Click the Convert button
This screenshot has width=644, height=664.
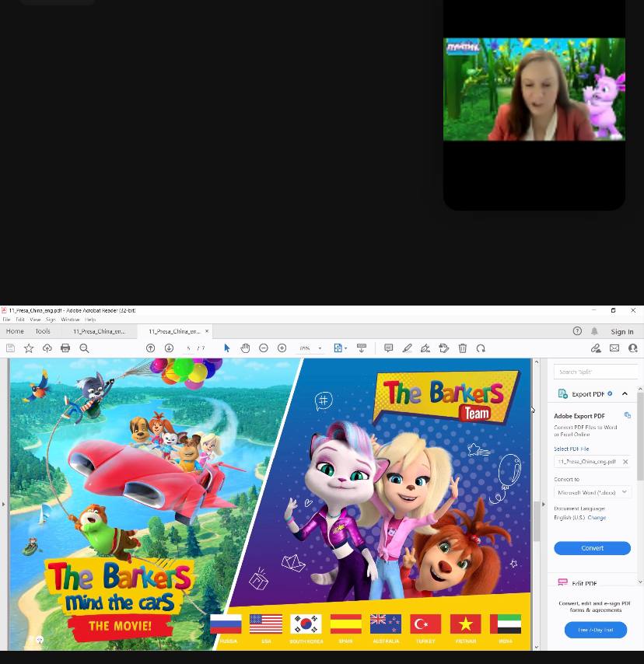(593, 548)
